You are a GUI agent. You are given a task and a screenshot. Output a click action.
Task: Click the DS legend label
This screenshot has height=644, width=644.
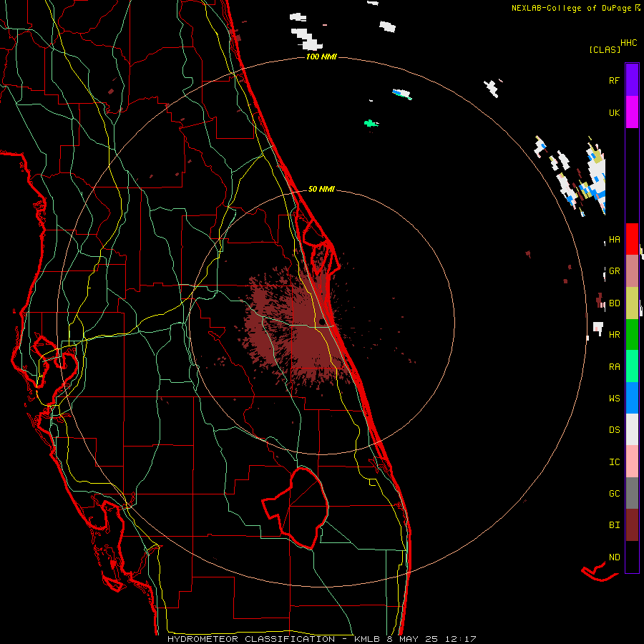(x=614, y=430)
